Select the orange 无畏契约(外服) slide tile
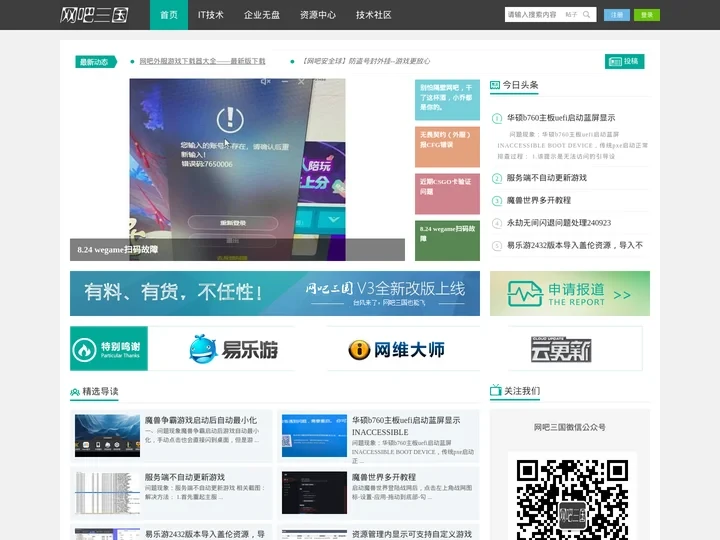Viewport: 720px width, 540px height. coord(447,146)
